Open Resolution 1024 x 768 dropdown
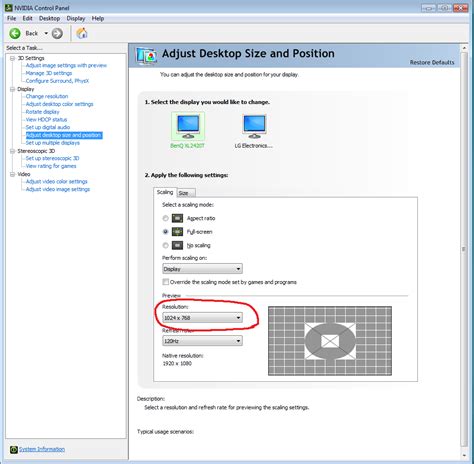This screenshot has width=474, height=464. click(202, 318)
